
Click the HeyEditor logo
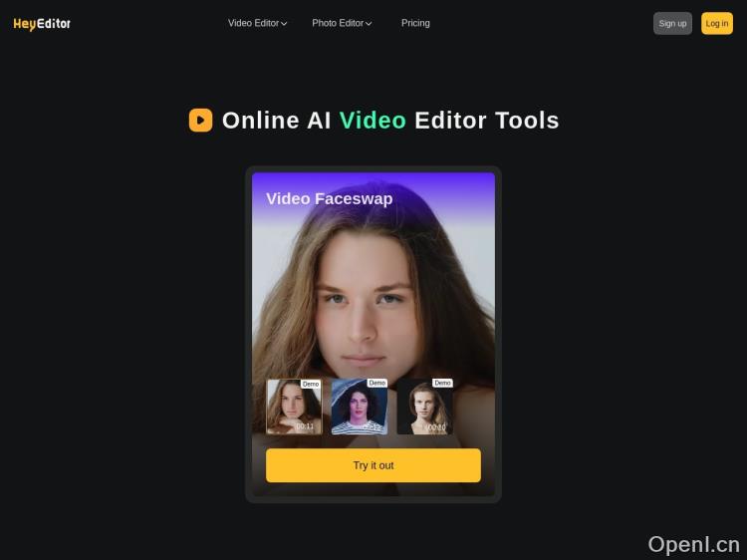[x=42, y=23]
